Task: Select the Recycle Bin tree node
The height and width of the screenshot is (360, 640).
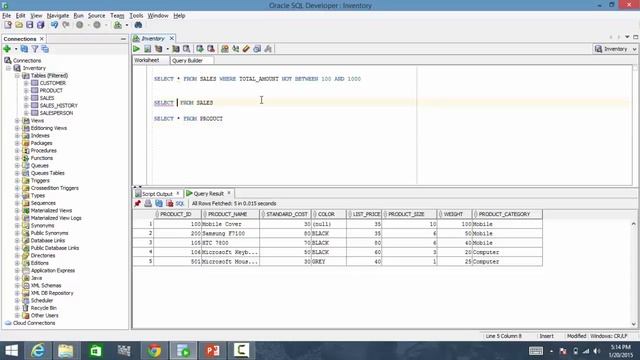Action: point(44,308)
